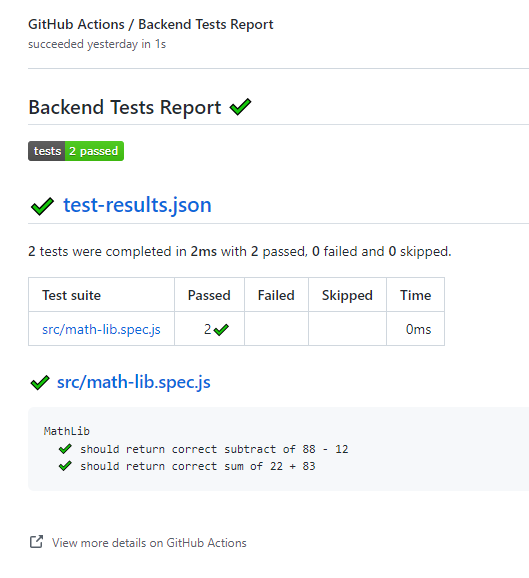Open the src/math-lib.spec.js section heading link

point(134,382)
